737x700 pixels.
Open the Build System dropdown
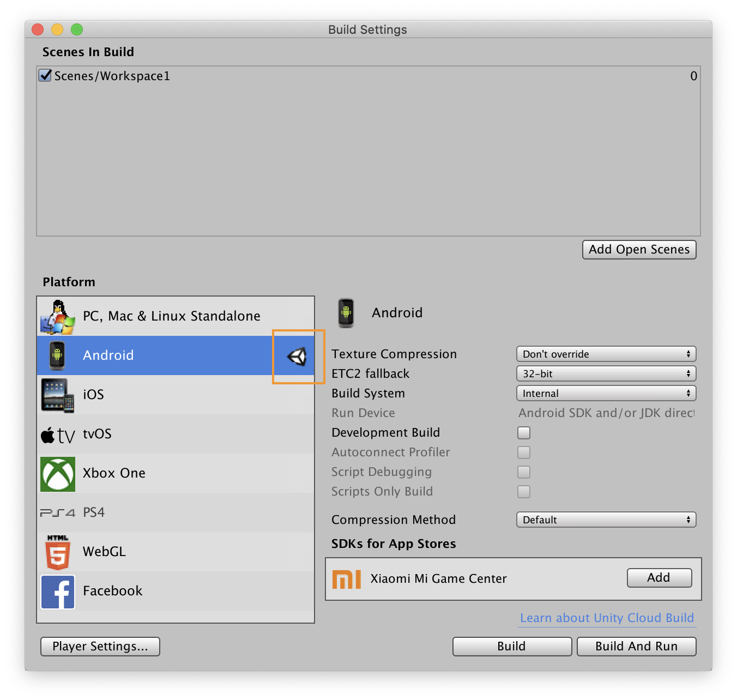(606, 394)
